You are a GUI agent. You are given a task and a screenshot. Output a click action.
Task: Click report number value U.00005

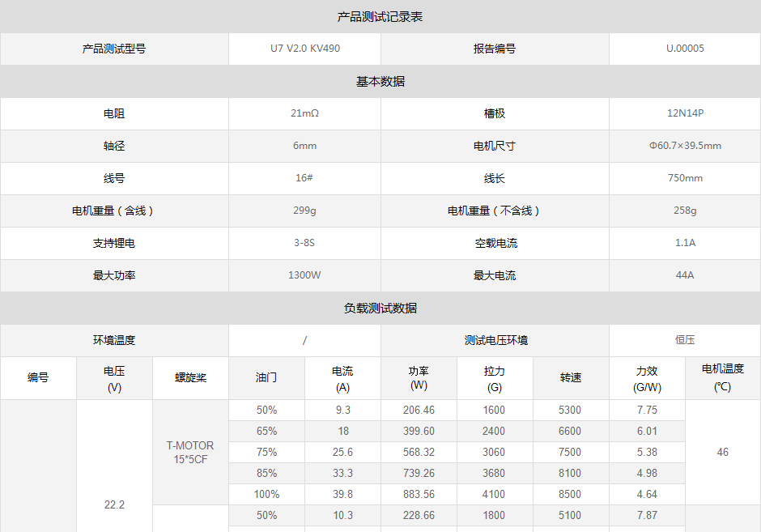(685, 49)
